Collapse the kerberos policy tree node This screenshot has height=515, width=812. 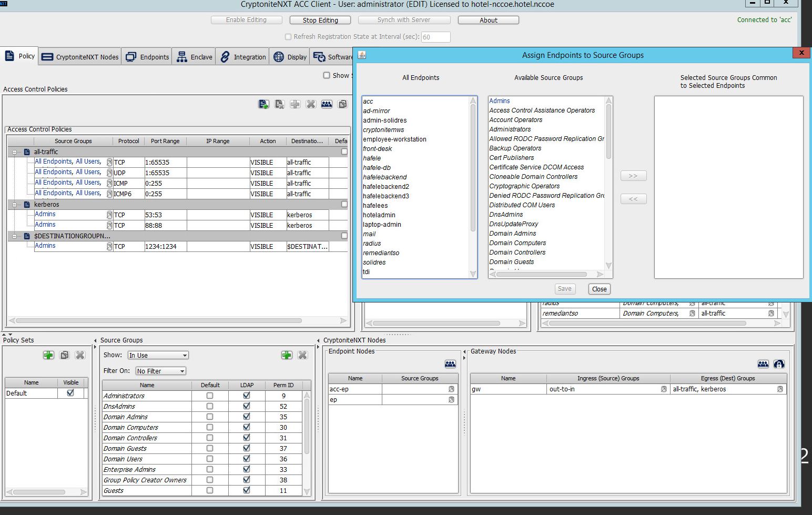click(14, 205)
